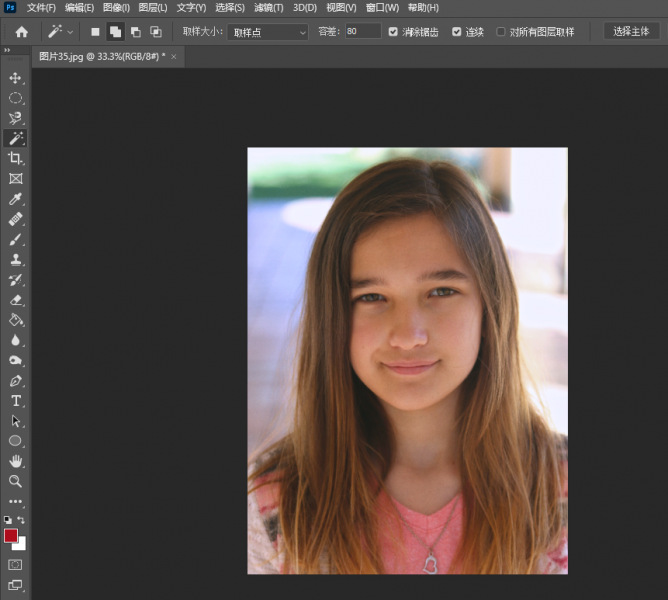Change the screen mode
Viewport: 668px width, 600px height.
pos(15,585)
